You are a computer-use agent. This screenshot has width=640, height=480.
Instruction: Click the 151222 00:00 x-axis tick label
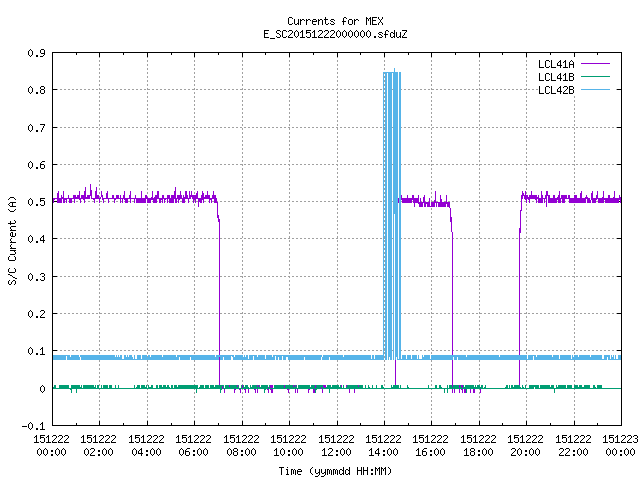51,446
